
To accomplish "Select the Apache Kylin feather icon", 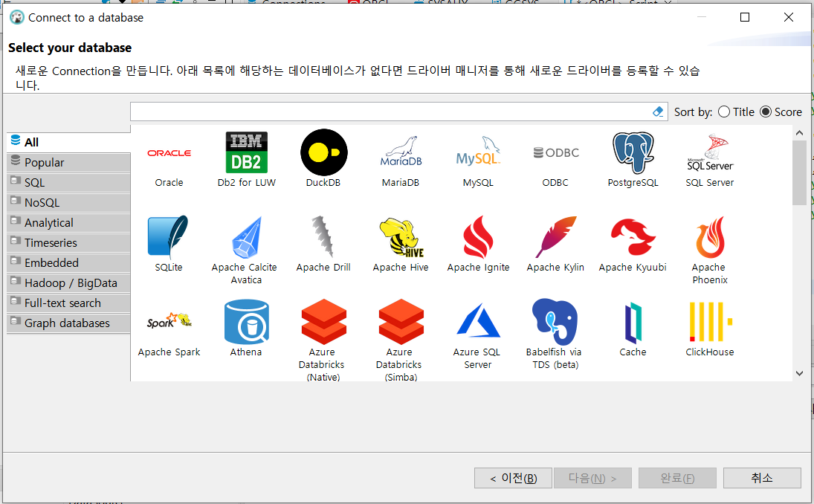I will (x=555, y=236).
